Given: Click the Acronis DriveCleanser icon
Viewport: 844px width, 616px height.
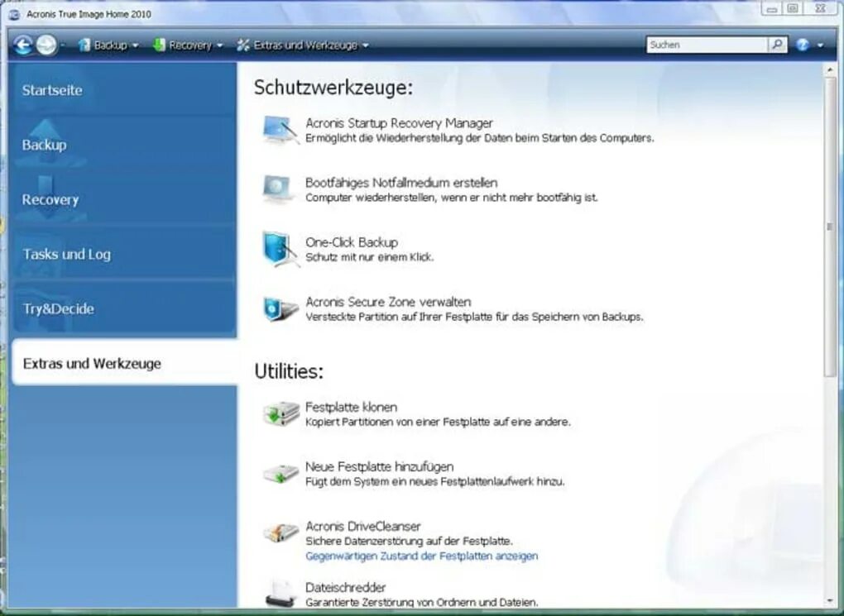Looking at the screenshot, I should coord(281,532).
